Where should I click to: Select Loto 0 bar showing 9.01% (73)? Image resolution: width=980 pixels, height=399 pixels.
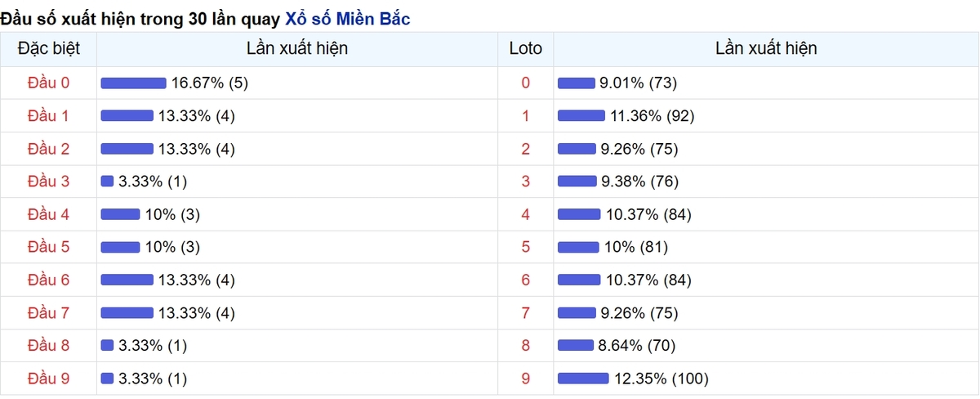[x=577, y=83]
